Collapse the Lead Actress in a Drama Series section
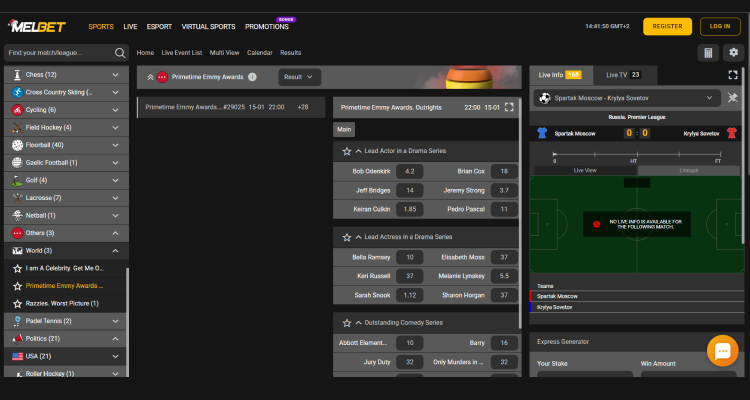This screenshot has height=400, width=750. point(358,237)
